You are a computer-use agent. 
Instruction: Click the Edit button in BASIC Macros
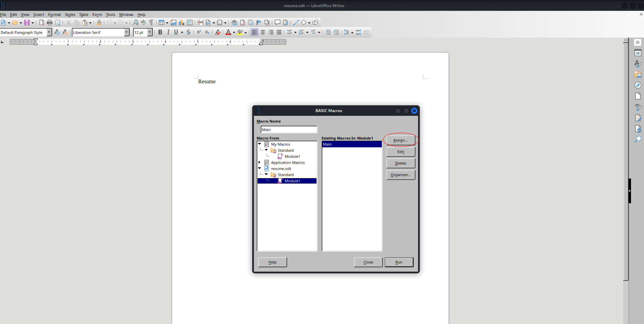401,152
